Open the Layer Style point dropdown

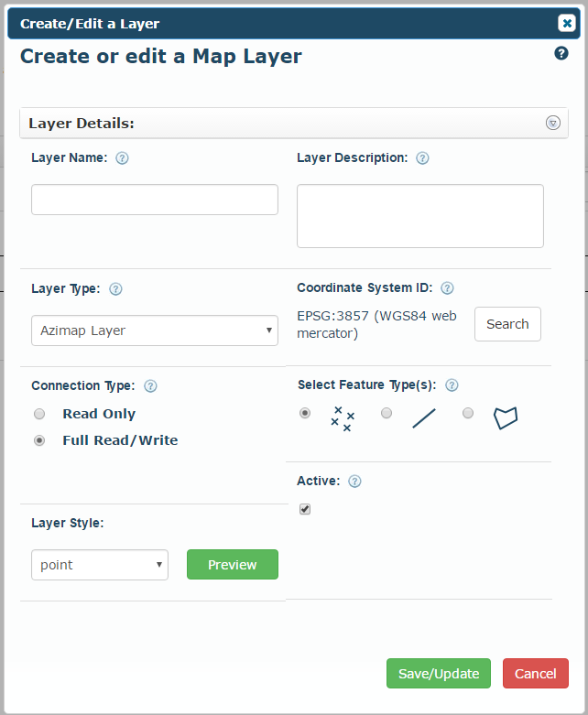[x=100, y=565]
